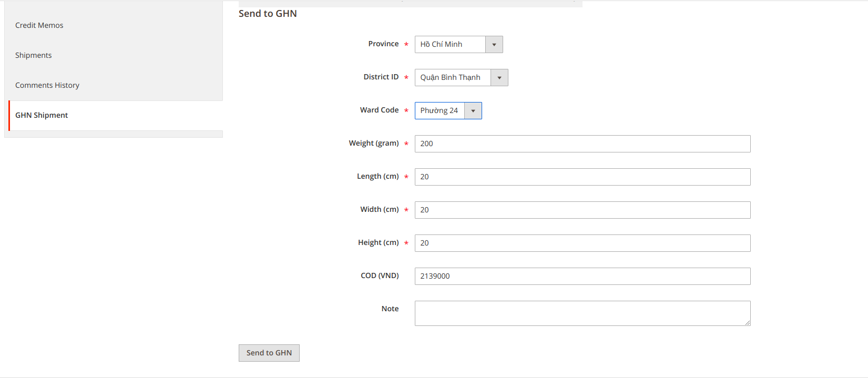Open the Ward Code dropdown

(440, 110)
